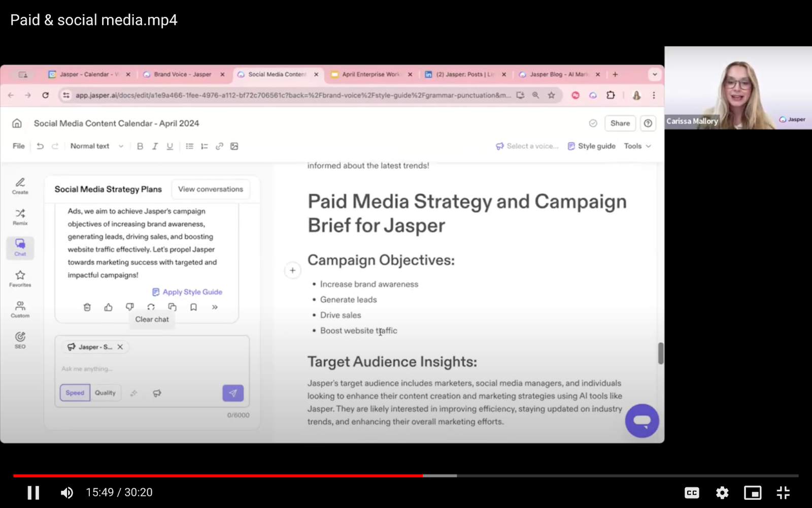
Task: Click the plus block-add button
Action: coord(293,271)
